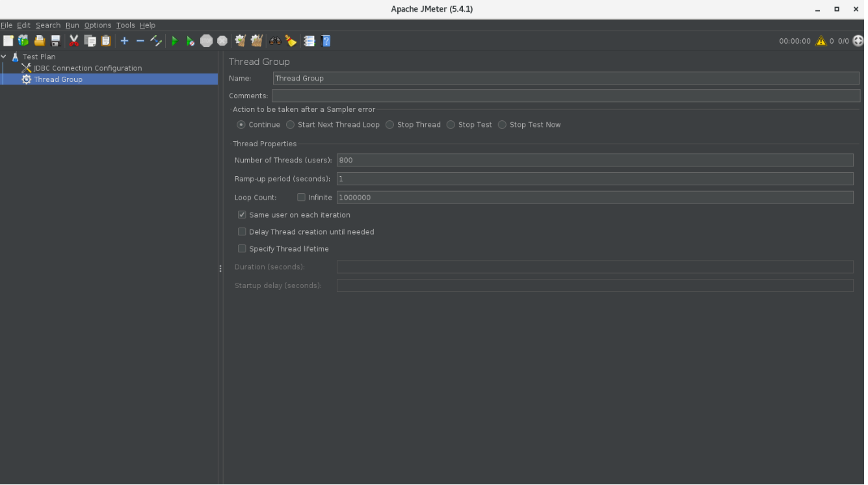The height and width of the screenshot is (485, 868).
Task: Open the Tools menu
Action: (x=125, y=25)
